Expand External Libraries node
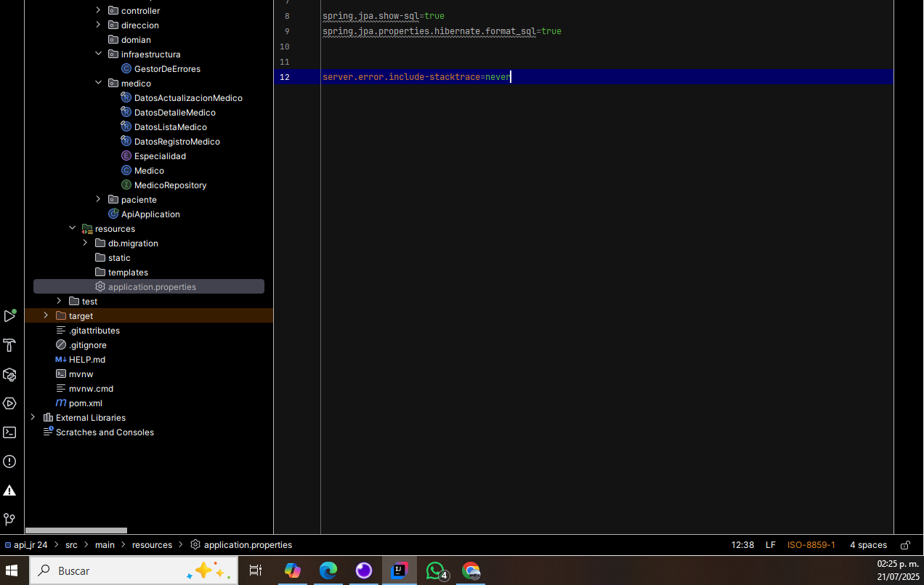 point(33,418)
